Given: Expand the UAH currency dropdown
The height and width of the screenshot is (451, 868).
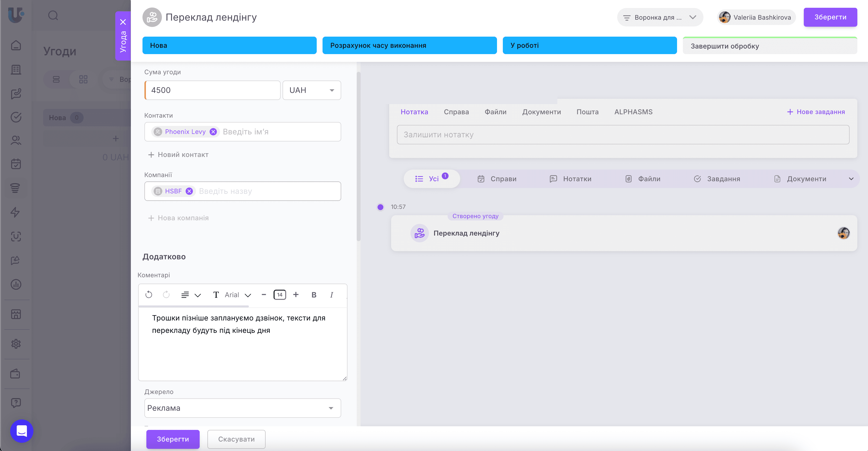Looking at the screenshot, I should (312, 90).
